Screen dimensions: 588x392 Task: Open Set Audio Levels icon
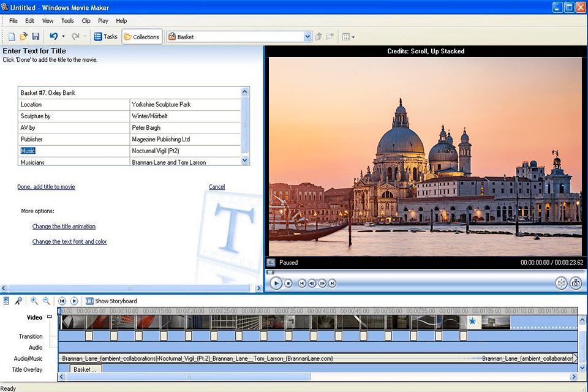coord(6,301)
